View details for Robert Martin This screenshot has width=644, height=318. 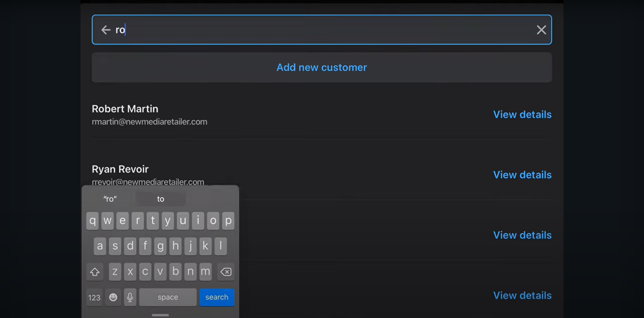[x=522, y=115]
